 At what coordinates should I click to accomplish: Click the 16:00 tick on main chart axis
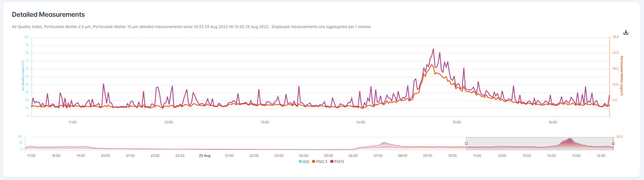click(x=552, y=122)
